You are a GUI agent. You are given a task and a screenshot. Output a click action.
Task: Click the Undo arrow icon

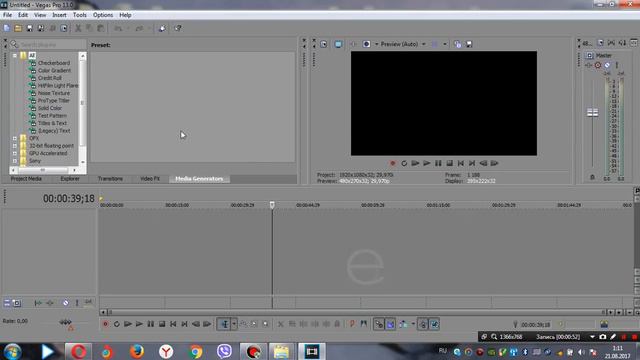118,28
